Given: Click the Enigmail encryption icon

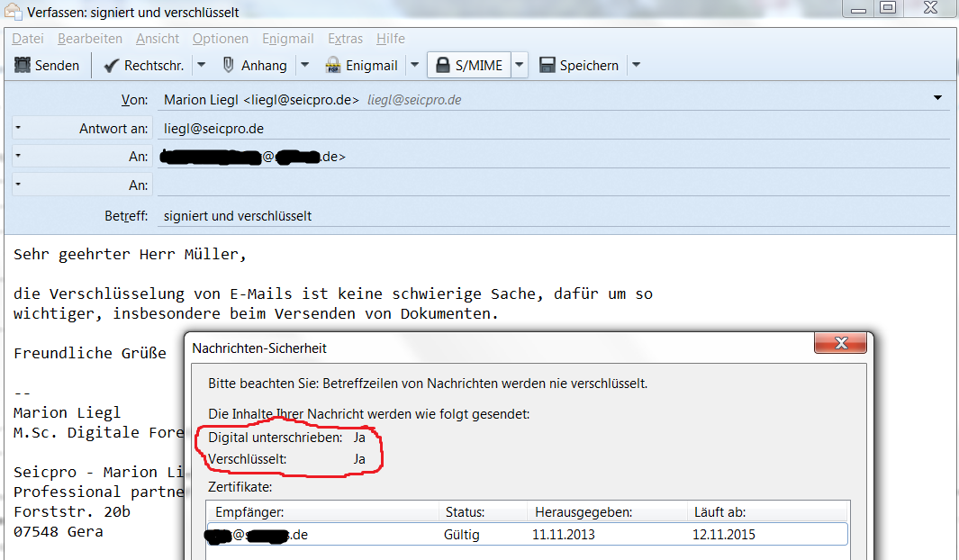Looking at the screenshot, I should [x=333, y=65].
